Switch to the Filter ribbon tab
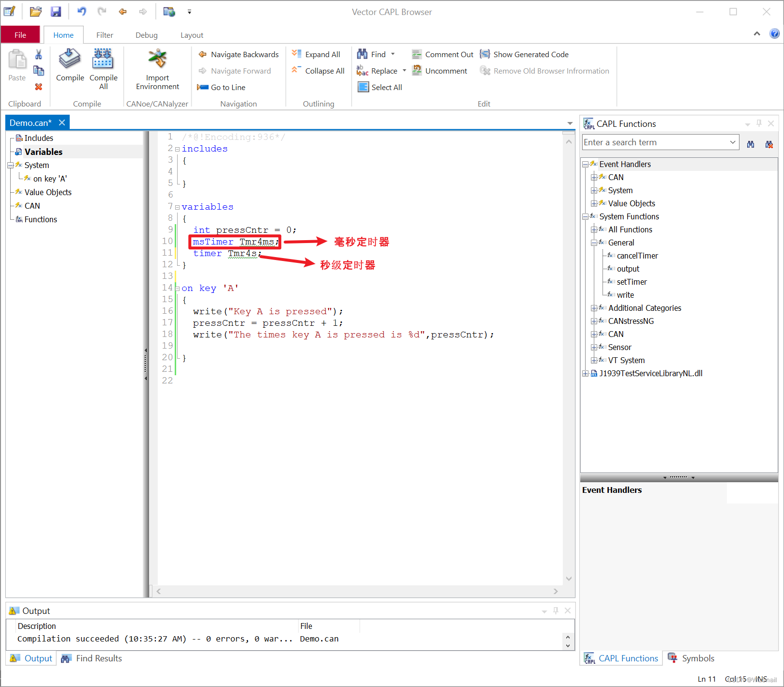Image resolution: width=784 pixels, height=687 pixels. point(105,35)
